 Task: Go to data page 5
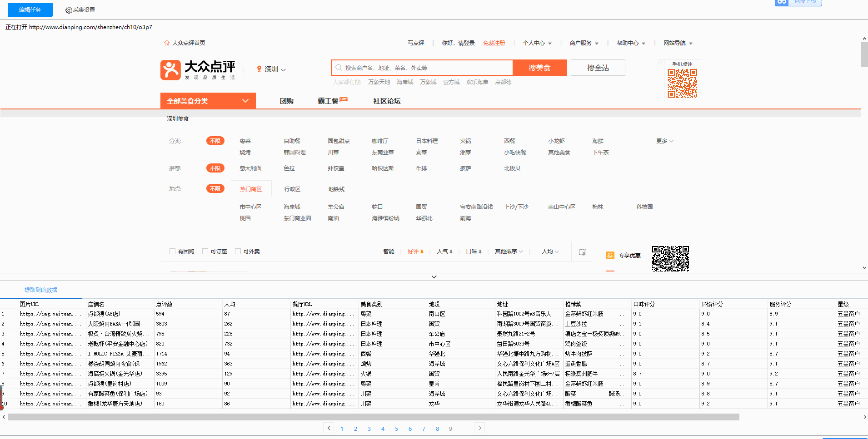click(x=396, y=429)
